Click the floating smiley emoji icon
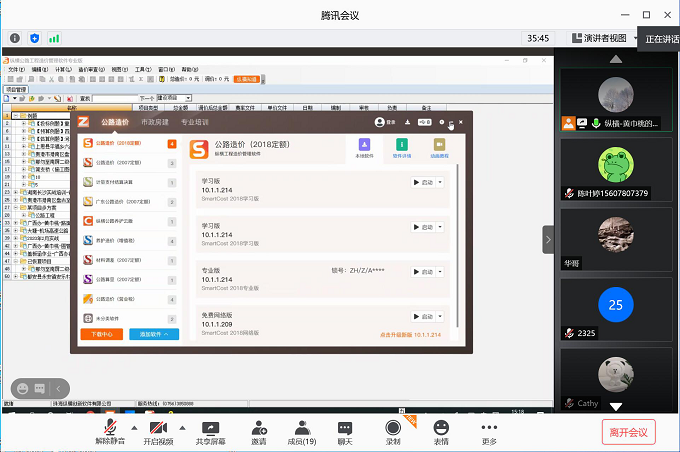 point(23,389)
